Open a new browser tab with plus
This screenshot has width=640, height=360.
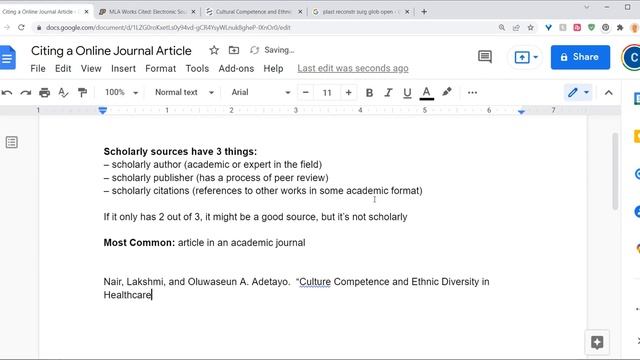click(x=424, y=12)
